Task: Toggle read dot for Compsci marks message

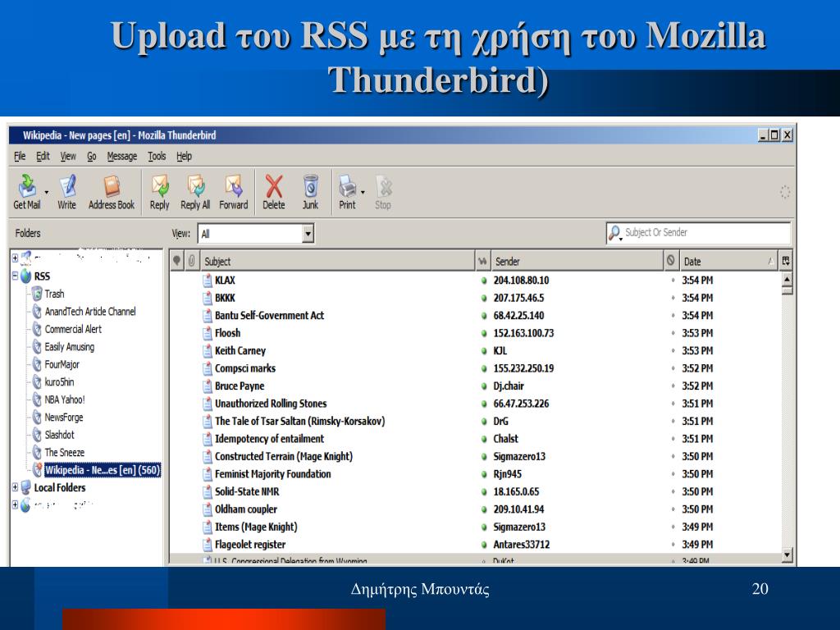Action: 484,368
